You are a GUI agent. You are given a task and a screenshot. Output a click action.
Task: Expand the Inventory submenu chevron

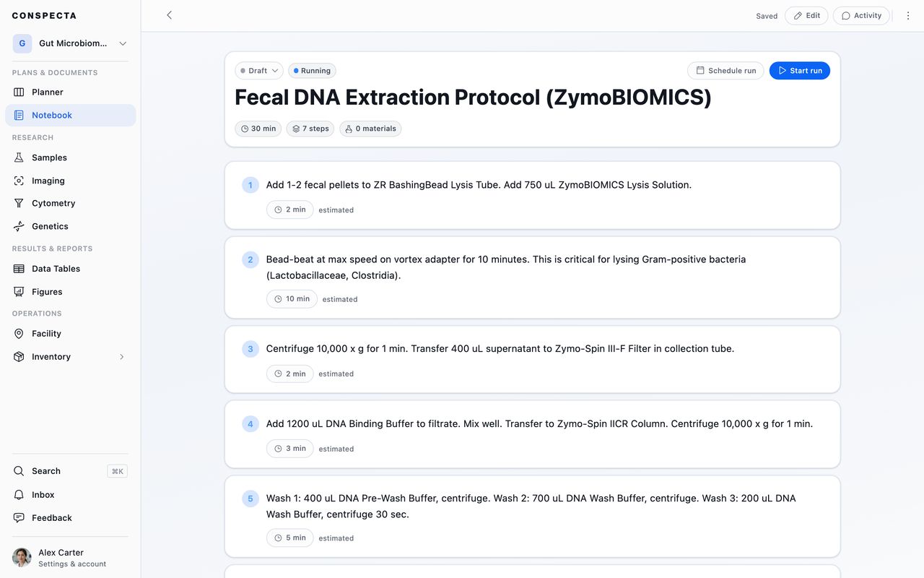pos(121,357)
